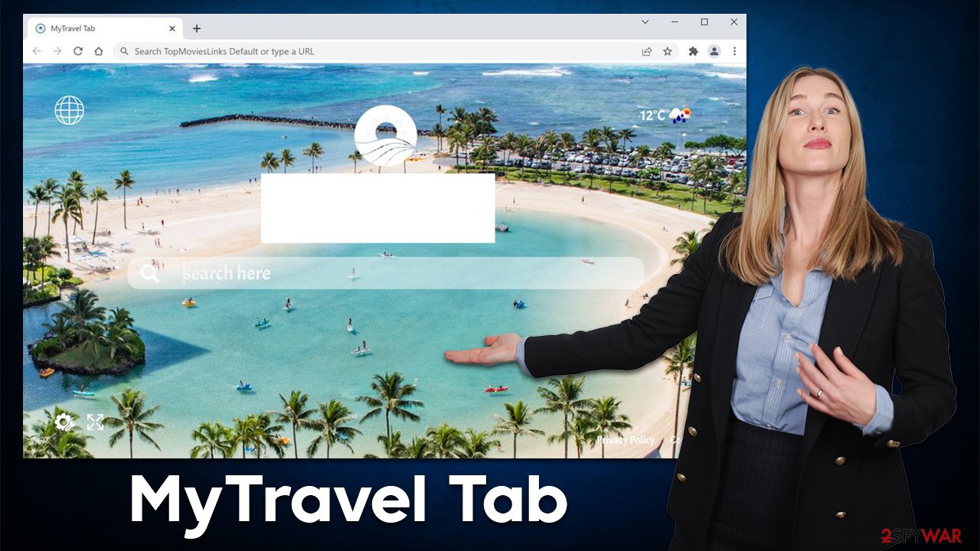This screenshot has width=980, height=551.
Task: Expand the tab search chevron
Action: point(645,22)
